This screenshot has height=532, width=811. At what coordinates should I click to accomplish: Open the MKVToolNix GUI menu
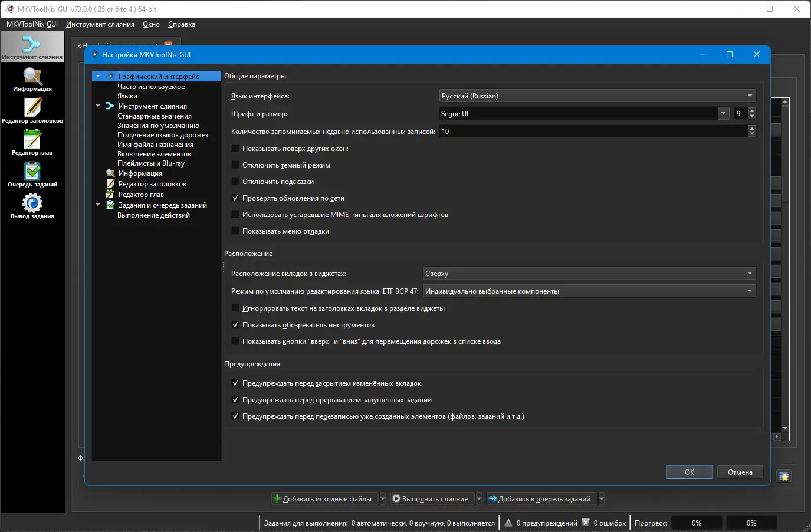(32, 24)
